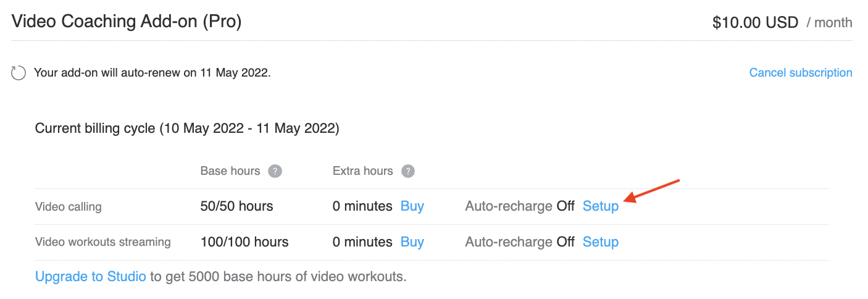The width and height of the screenshot is (868, 299).
Task: Select the Current billing cycle date text
Action: [x=187, y=128]
